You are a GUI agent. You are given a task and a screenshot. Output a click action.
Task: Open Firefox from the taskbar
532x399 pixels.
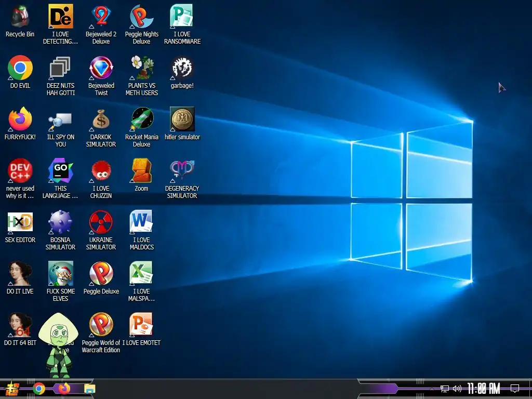click(x=64, y=389)
